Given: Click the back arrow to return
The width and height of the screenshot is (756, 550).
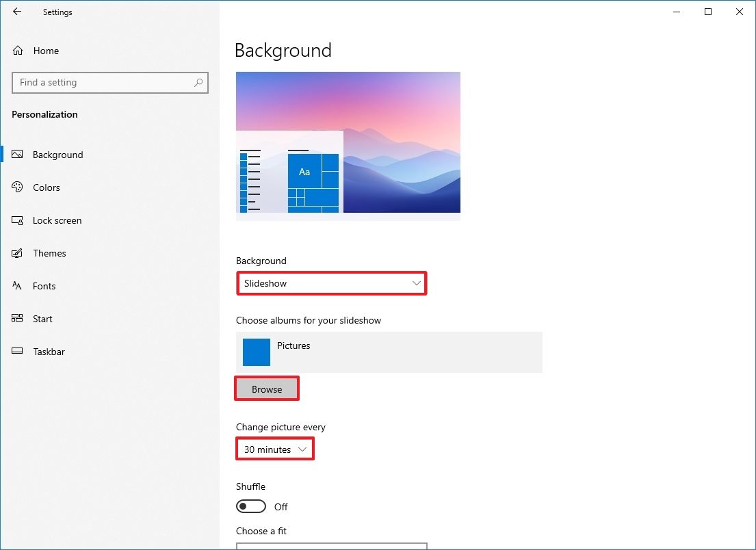Looking at the screenshot, I should click(x=16, y=12).
